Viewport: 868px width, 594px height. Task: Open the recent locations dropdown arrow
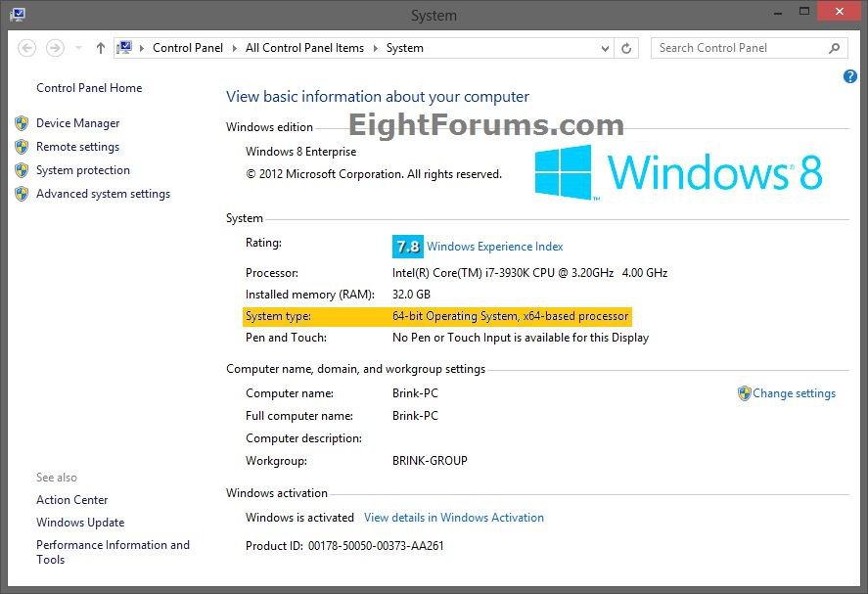click(78, 48)
